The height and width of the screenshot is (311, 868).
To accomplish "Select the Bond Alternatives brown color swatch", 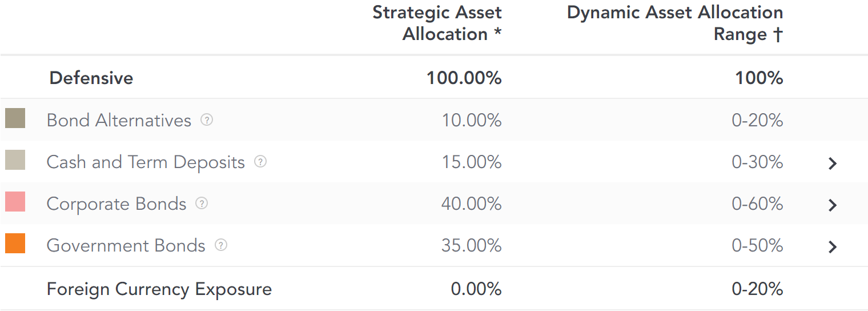I will [x=15, y=118].
